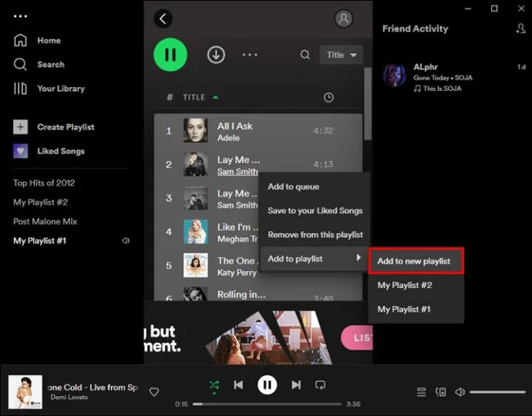Open Adele artist under All I Ask
Screen dimensions: 532x416
coord(228,138)
